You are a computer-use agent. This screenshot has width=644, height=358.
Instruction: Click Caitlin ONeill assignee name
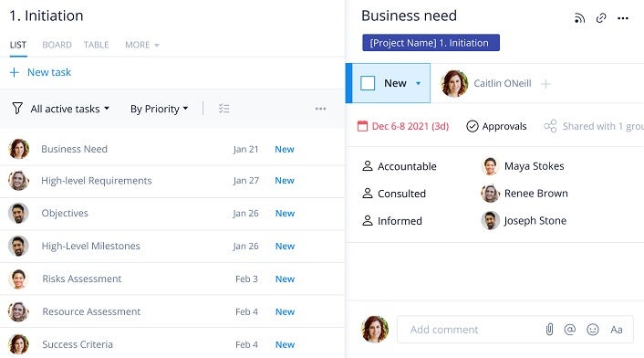coord(503,83)
